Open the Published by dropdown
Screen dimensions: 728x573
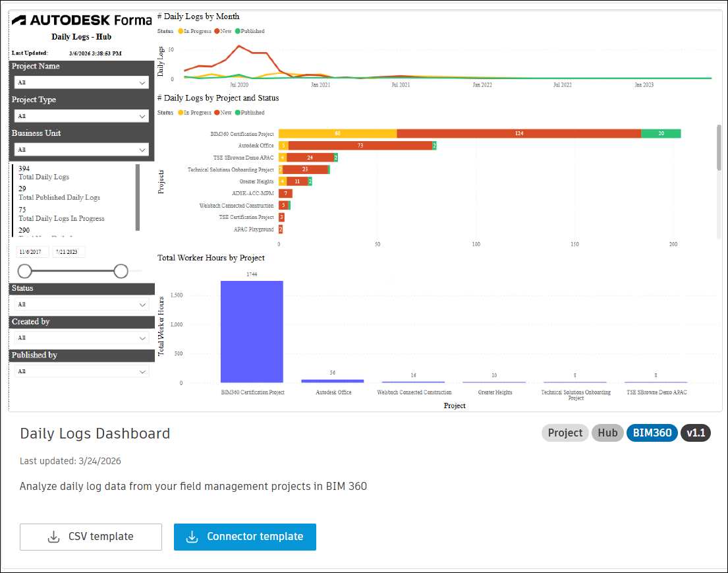[x=82, y=371]
